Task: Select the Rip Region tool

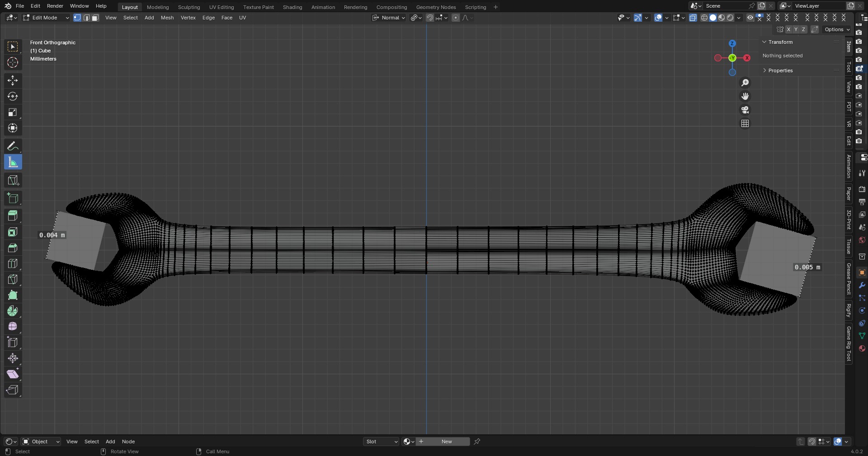Action: click(13, 390)
